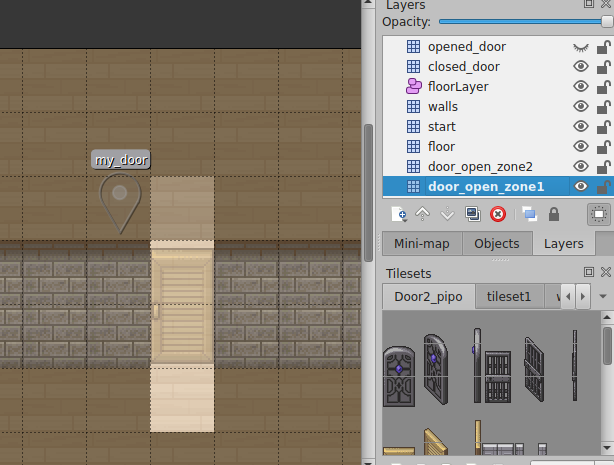Viewport: 614px width, 465px height.
Task: Switch to the Mini-map tab
Action: tap(421, 243)
